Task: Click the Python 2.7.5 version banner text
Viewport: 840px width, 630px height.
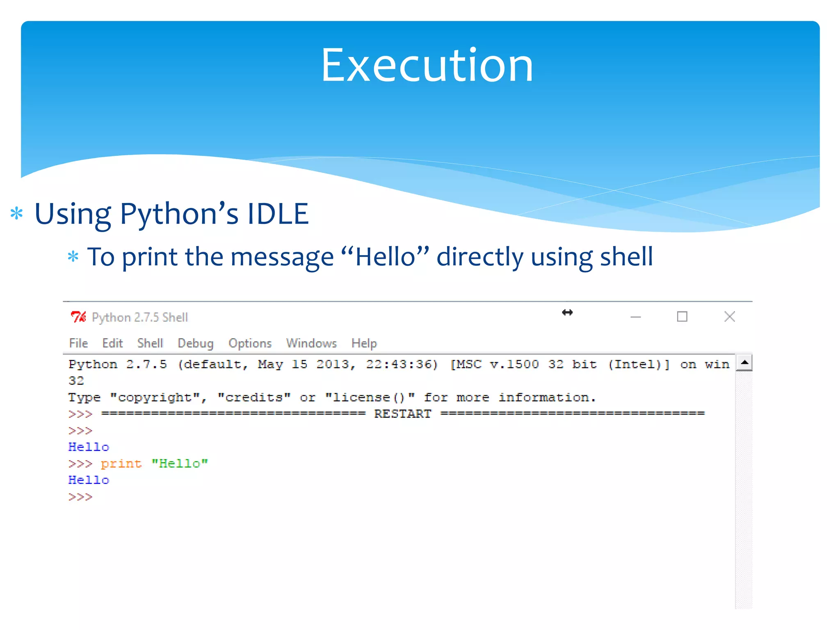Action: (399, 372)
